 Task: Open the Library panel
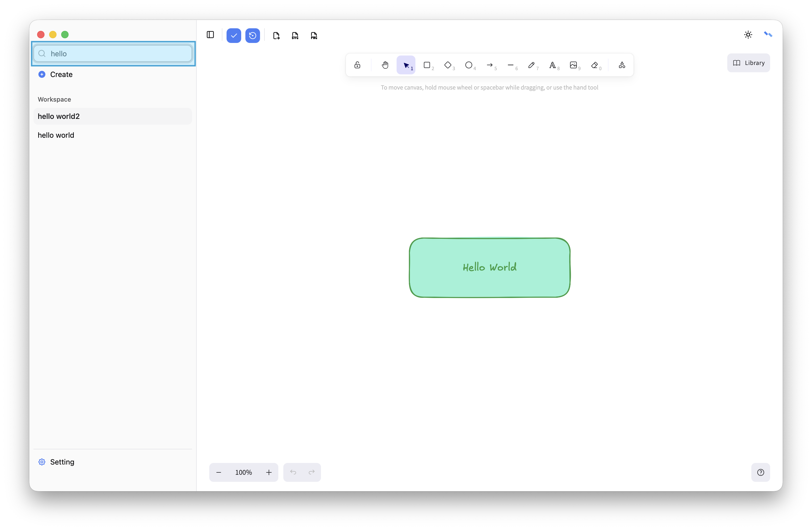(x=748, y=63)
